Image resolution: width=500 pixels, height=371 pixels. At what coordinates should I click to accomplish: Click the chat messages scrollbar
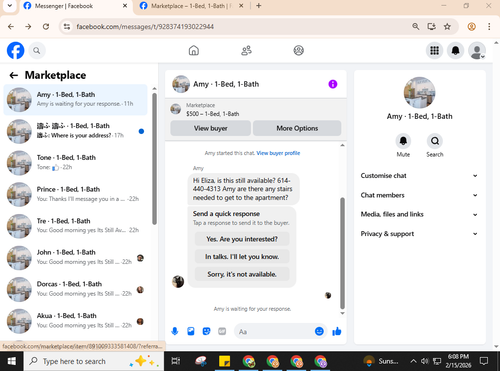pyautogui.click(x=342, y=253)
